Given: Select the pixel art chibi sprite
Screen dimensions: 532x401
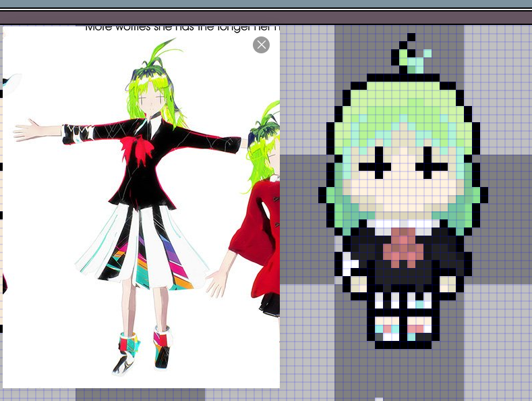Looking at the screenshot, I should [403, 191].
